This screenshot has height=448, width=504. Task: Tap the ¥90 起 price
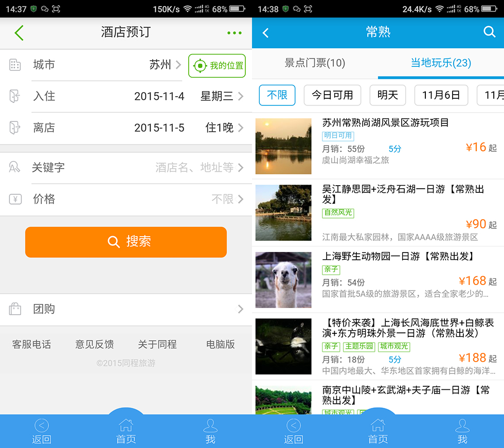click(x=481, y=224)
